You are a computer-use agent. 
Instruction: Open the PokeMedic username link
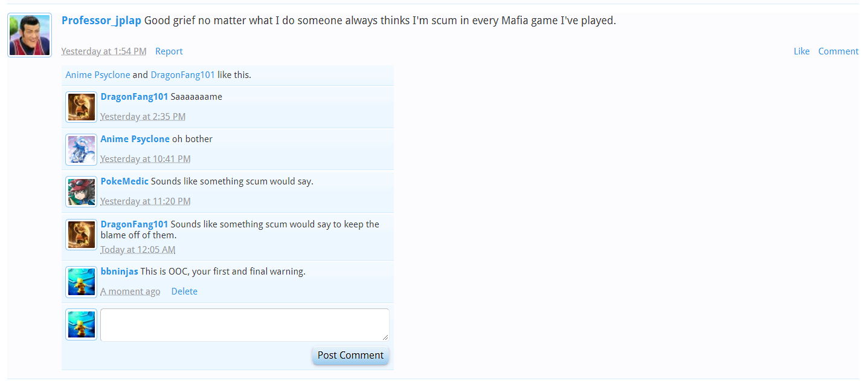[124, 181]
